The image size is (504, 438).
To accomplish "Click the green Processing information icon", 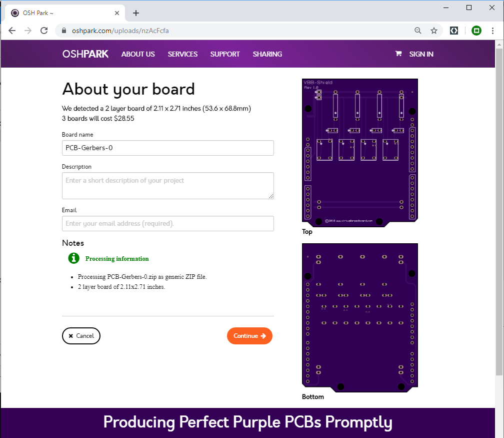I will pos(73,258).
